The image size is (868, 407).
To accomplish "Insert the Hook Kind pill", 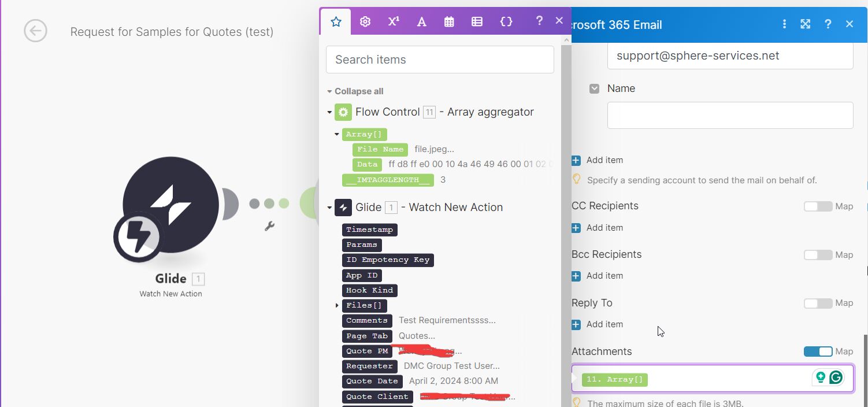I will (369, 290).
